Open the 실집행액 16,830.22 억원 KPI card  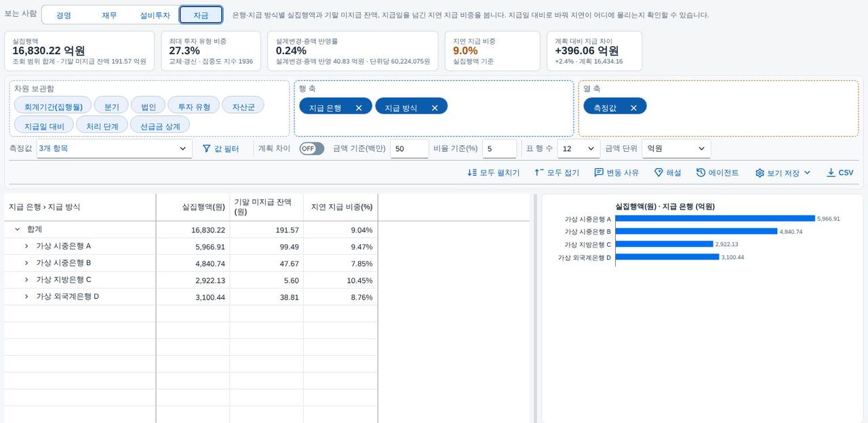coord(79,51)
